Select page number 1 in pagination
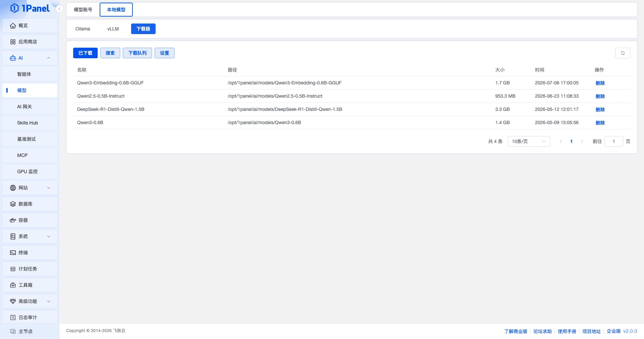This screenshot has width=644, height=339. click(571, 141)
